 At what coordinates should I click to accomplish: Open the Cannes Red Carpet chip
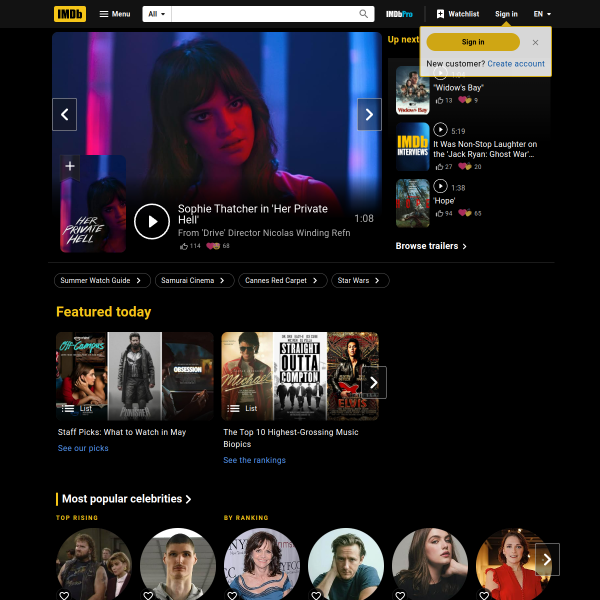click(283, 280)
